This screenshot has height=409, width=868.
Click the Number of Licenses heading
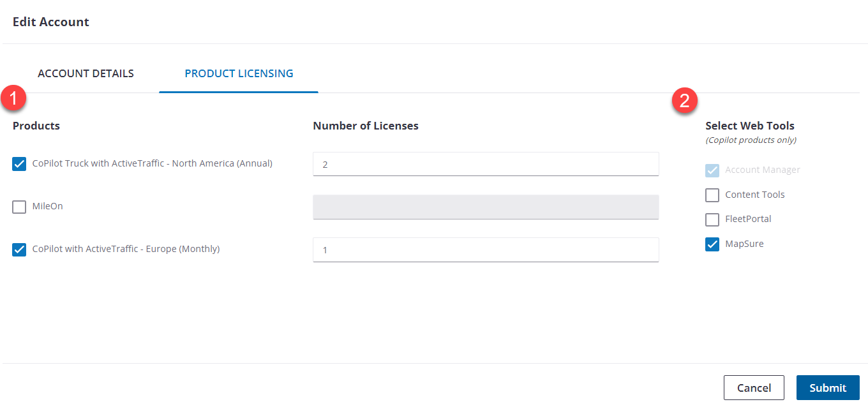pyautogui.click(x=366, y=126)
